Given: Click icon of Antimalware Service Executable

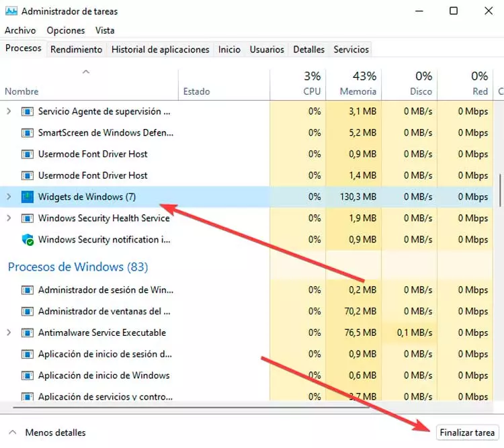Looking at the screenshot, I should point(28,332).
